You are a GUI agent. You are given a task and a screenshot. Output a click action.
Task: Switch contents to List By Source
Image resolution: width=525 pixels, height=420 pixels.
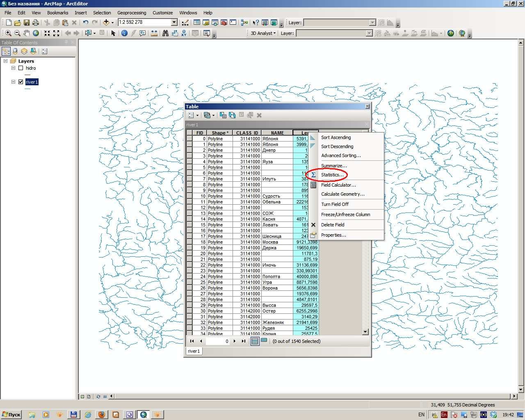tap(15, 51)
